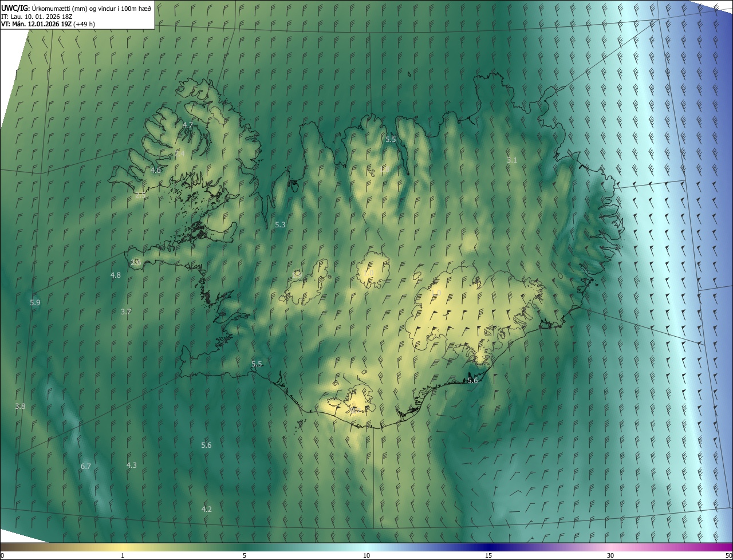Click the 5.5 value on the Reykjanes southwest coast
The height and width of the screenshot is (560, 733).
[x=257, y=364]
